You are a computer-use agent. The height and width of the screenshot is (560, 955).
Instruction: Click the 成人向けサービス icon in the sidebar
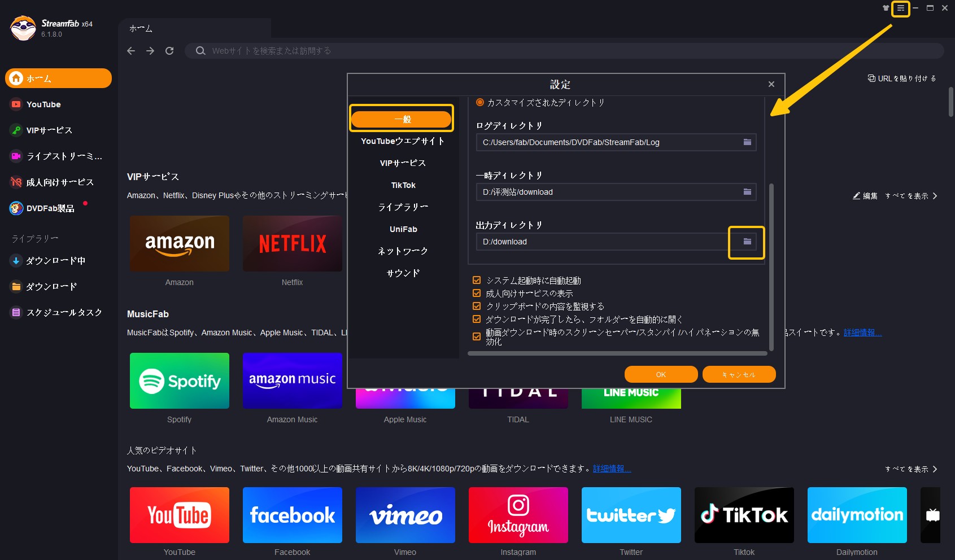click(16, 182)
